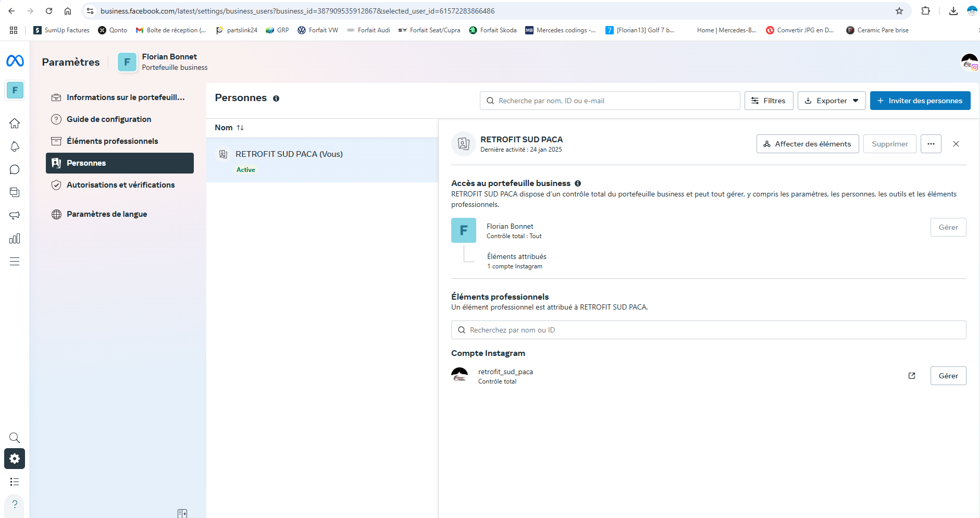This screenshot has width=980, height=518.
Task: Open notifications bell in left rail
Action: 15,146
